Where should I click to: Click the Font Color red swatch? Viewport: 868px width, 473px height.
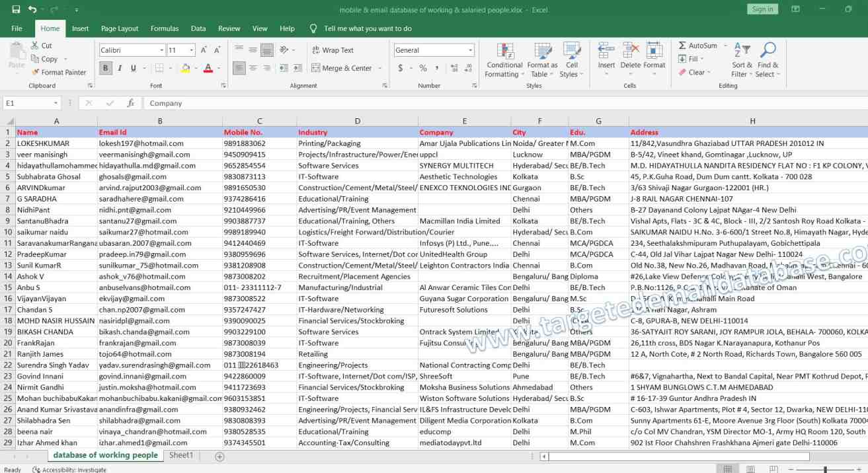(x=208, y=69)
